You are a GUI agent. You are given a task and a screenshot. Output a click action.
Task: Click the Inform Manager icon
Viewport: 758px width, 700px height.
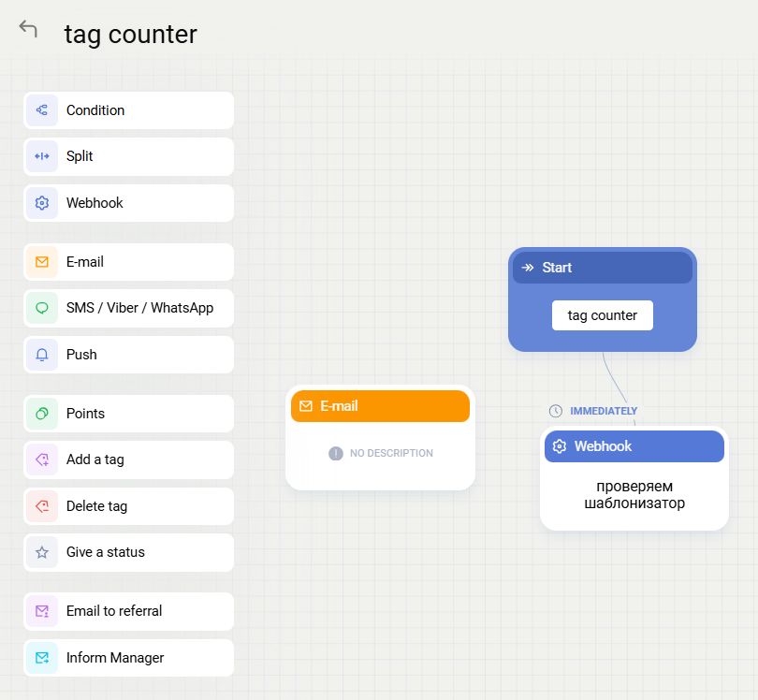tap(42, 658)
